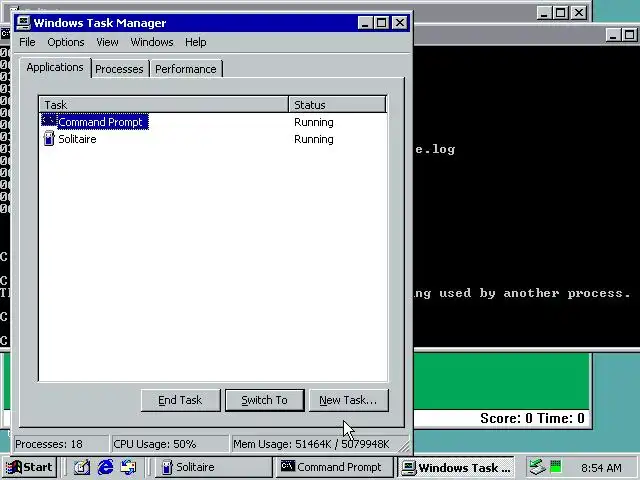
Task: Click the New Task... button
Action: pos(348,400)
